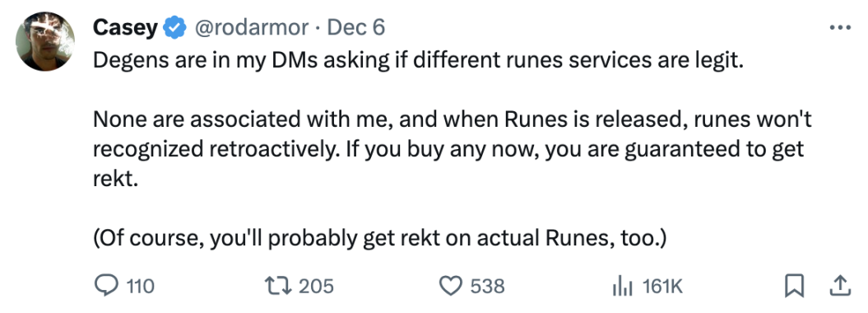
Task: Click the 110 replies count
Action: pyautogui.click(x=141, y=287)
